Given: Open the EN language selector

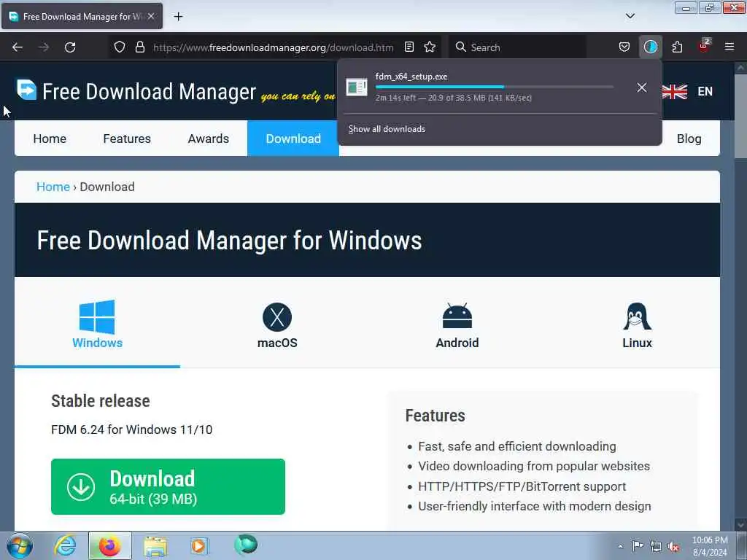Looking at the screenshot, I should (x=705, y=91).
